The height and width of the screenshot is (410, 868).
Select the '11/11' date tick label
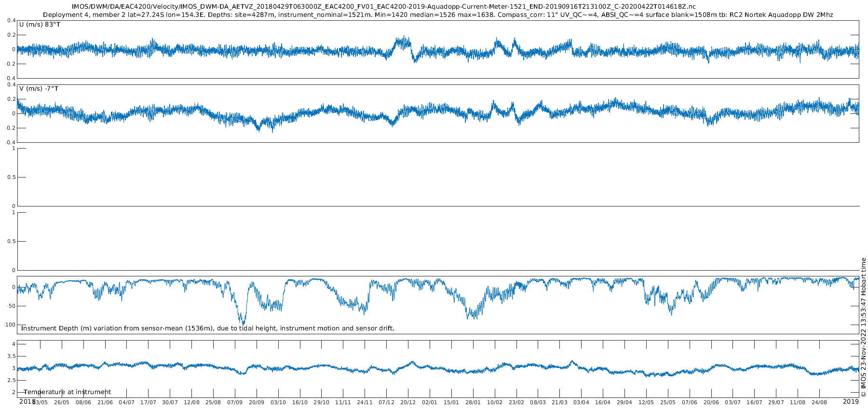[343, 402]
